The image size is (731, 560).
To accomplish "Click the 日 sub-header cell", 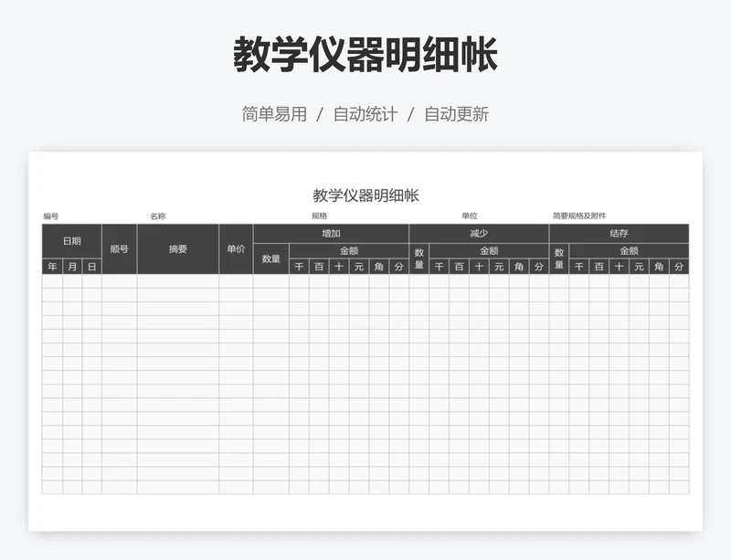I will point(92,266).
